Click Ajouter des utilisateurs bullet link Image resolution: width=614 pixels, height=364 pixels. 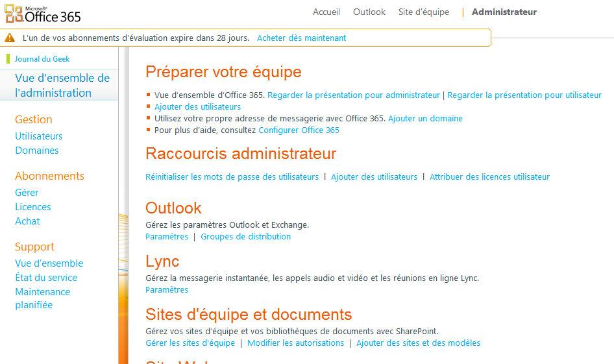pos(197,107)
